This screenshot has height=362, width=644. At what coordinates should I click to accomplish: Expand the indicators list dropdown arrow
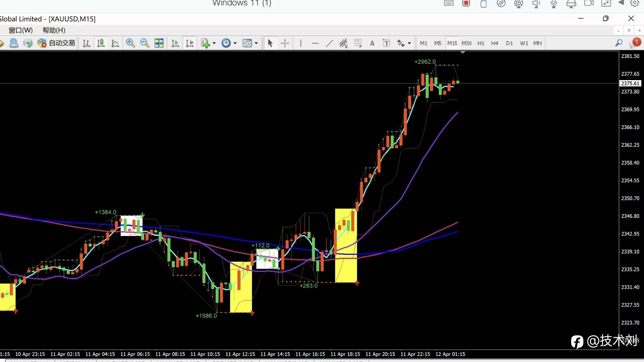click(214, 43)
